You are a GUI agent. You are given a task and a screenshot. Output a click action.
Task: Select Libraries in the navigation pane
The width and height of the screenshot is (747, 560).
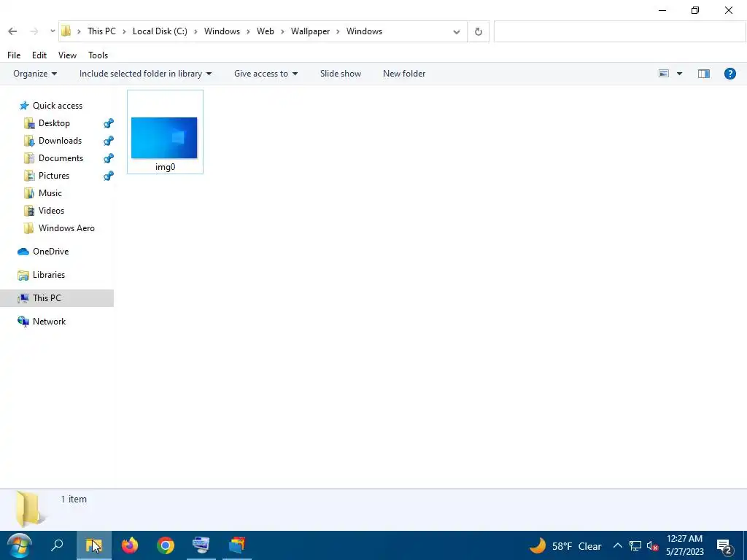(49, 275)
